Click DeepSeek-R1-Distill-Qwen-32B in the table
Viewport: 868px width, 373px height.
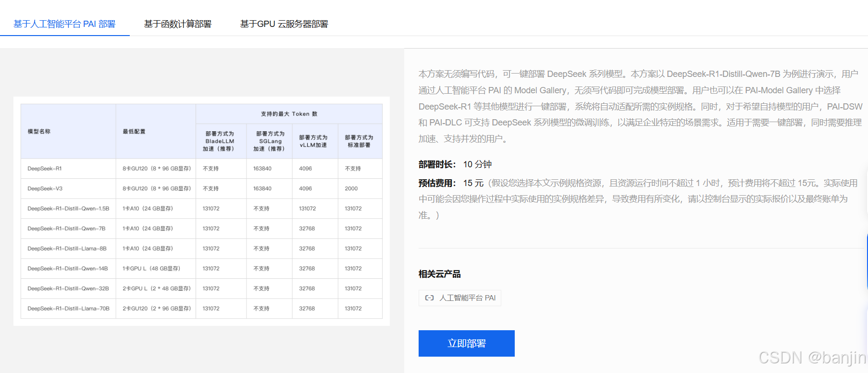tap(68, 288)
